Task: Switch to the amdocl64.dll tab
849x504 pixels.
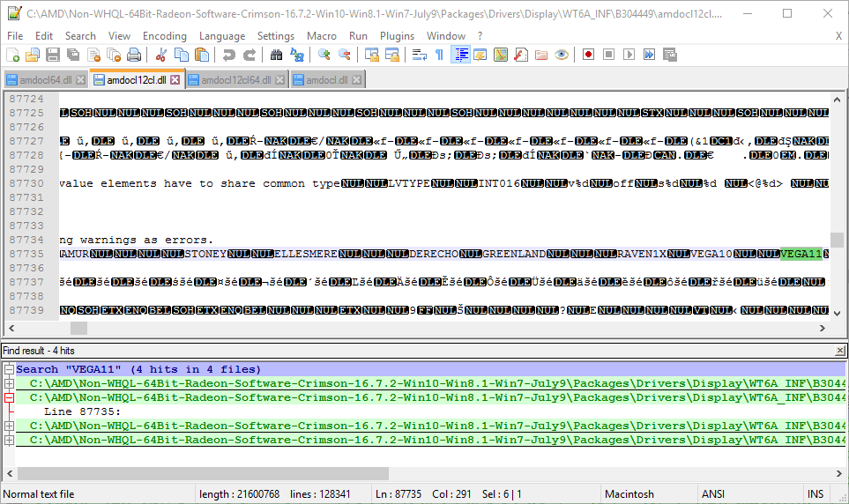Action: 40,80
